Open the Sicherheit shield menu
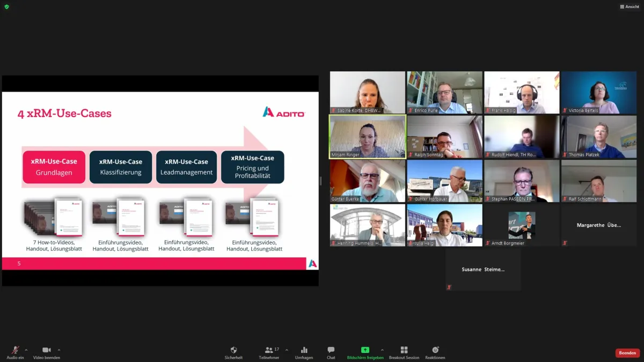This screenshot has width=644, height=362. pos(233,351)
